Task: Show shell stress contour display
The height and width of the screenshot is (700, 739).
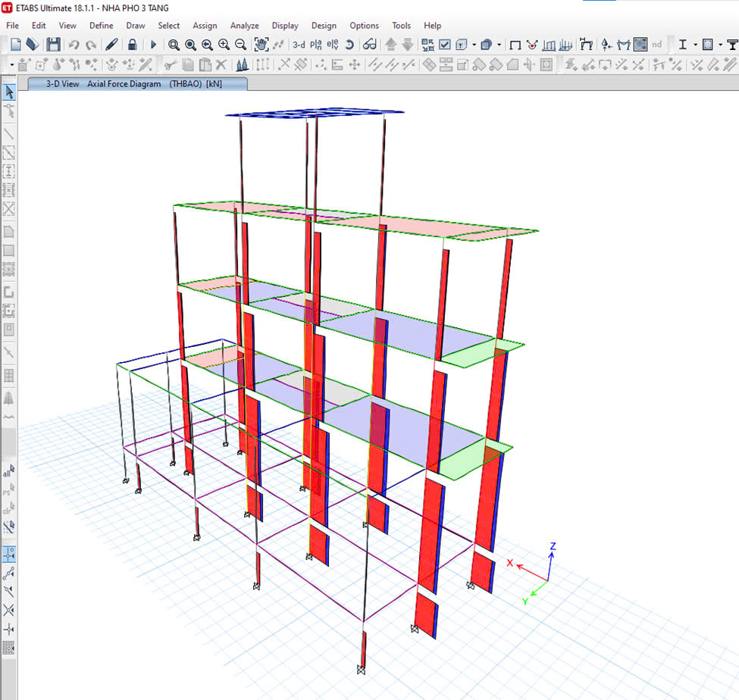Action: point(640,44)
